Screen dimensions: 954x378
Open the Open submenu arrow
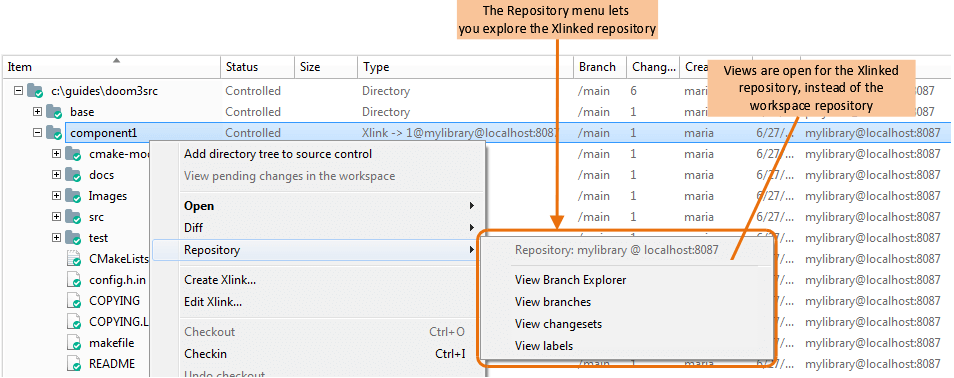coord(472,206)
